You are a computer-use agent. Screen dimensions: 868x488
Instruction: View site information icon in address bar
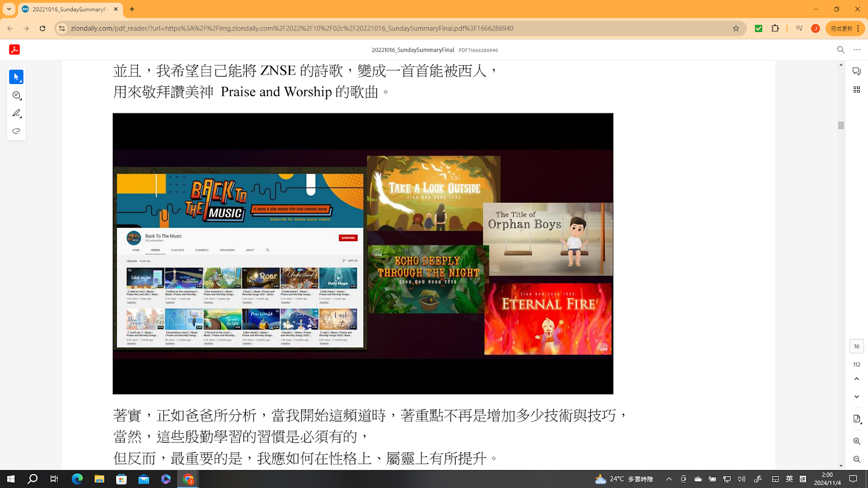point(62,28)
